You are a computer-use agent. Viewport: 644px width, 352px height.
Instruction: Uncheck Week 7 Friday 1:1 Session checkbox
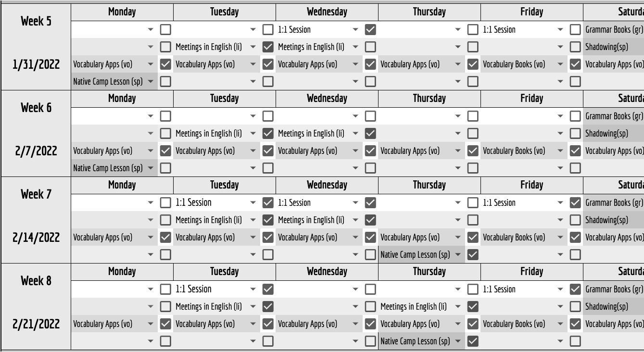pos(575,202)
